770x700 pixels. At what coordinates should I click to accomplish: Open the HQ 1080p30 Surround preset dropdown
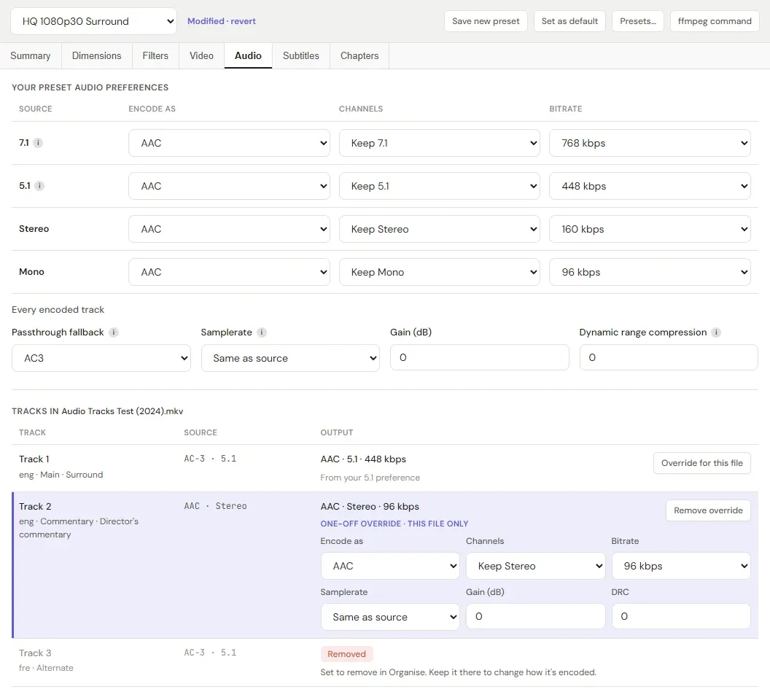[x=94, y=21]
